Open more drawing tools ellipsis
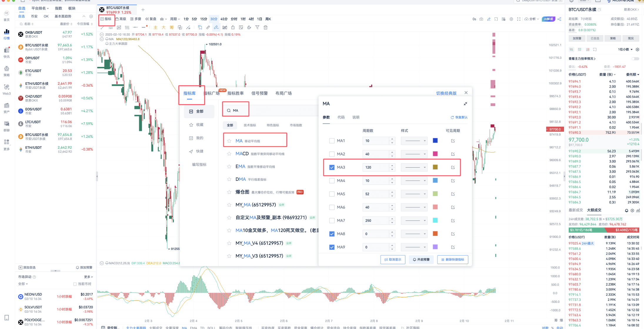644x329 pixels. click(144, 27)
